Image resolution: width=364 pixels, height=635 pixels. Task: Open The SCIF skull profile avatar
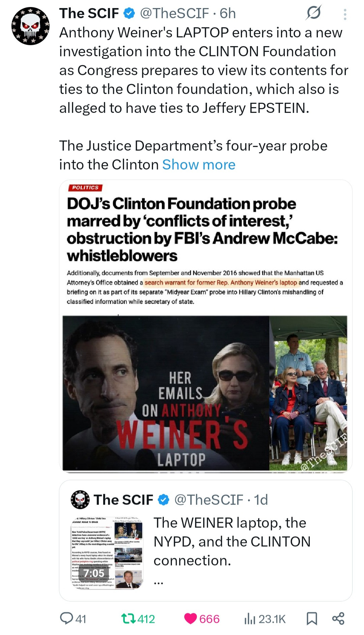(30, 26)
